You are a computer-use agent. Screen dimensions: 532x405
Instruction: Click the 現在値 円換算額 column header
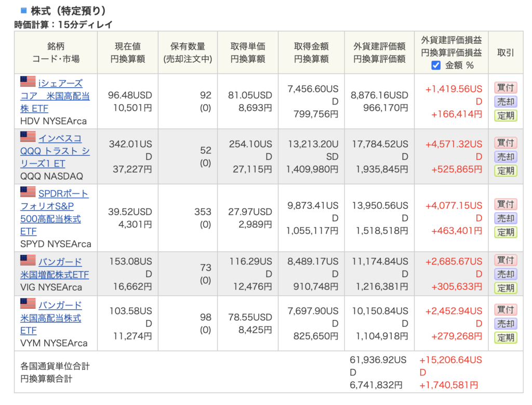[x=128, y=53]
